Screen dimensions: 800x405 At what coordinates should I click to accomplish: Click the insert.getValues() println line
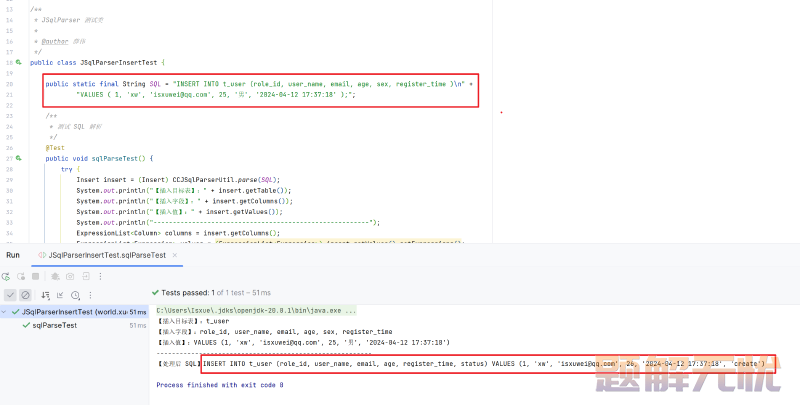[180, 212]
